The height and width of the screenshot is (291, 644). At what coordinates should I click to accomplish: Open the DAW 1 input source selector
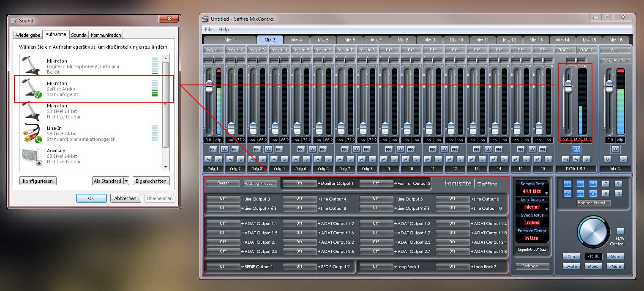(566, 50)
